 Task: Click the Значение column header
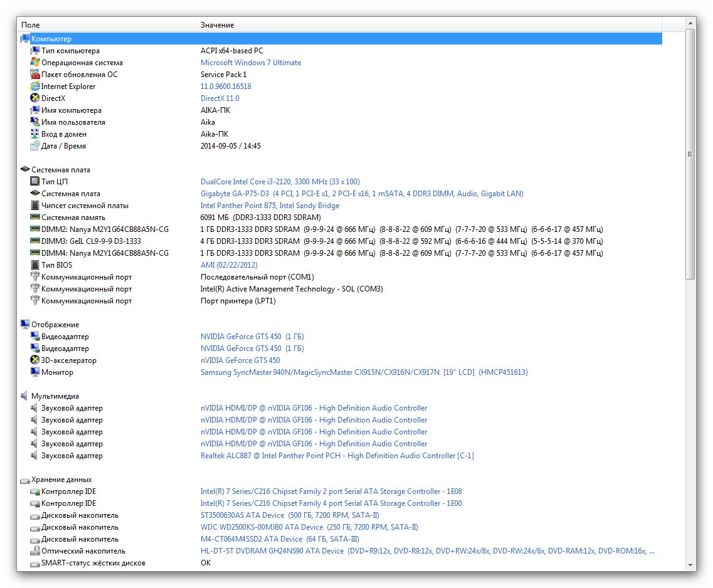(430, 25)
